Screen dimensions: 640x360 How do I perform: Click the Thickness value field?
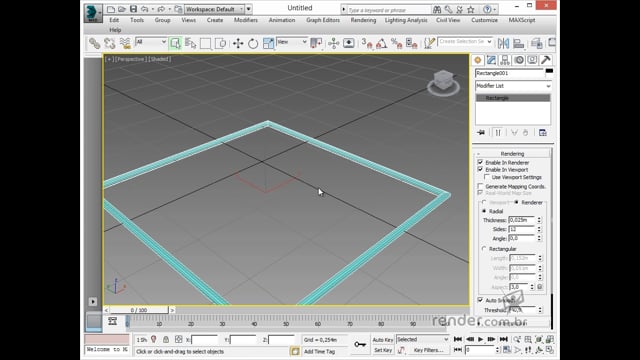522,220
